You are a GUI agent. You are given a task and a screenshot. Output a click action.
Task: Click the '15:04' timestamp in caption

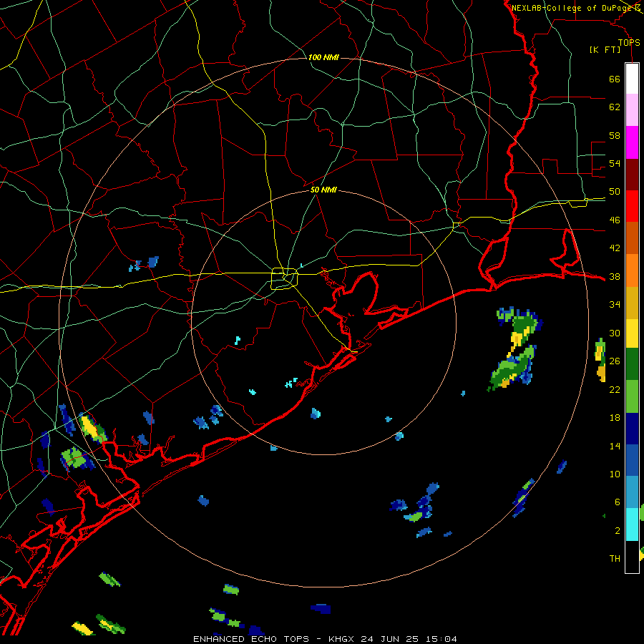[x=440, y=639]
